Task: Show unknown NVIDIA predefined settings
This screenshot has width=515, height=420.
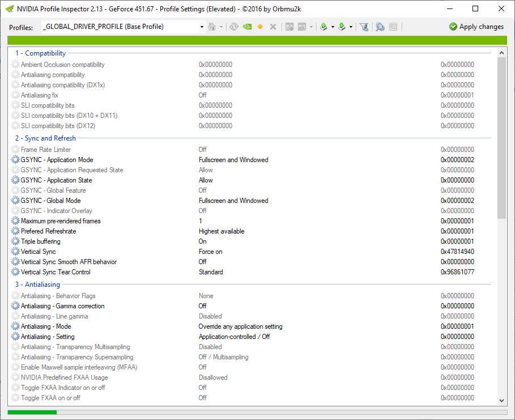Action: (x=364, y=26)
